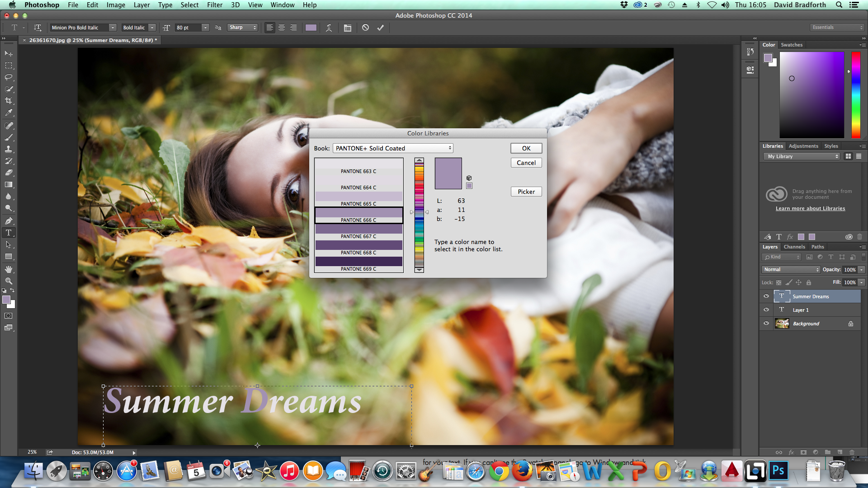Open the My Library dropdown
This screenshot has width=868, height=488.
coord(801,156)
